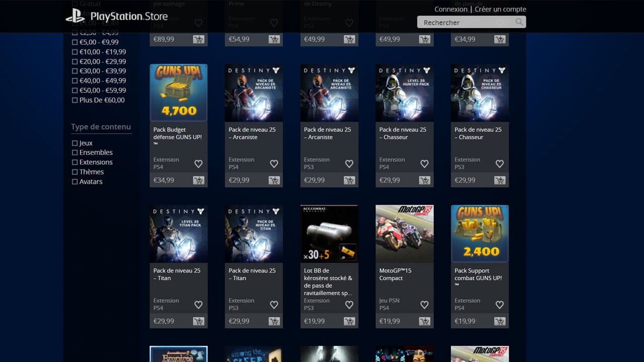
Task: Cart icon next to €54,99 price
Action: tap(274, 39)
